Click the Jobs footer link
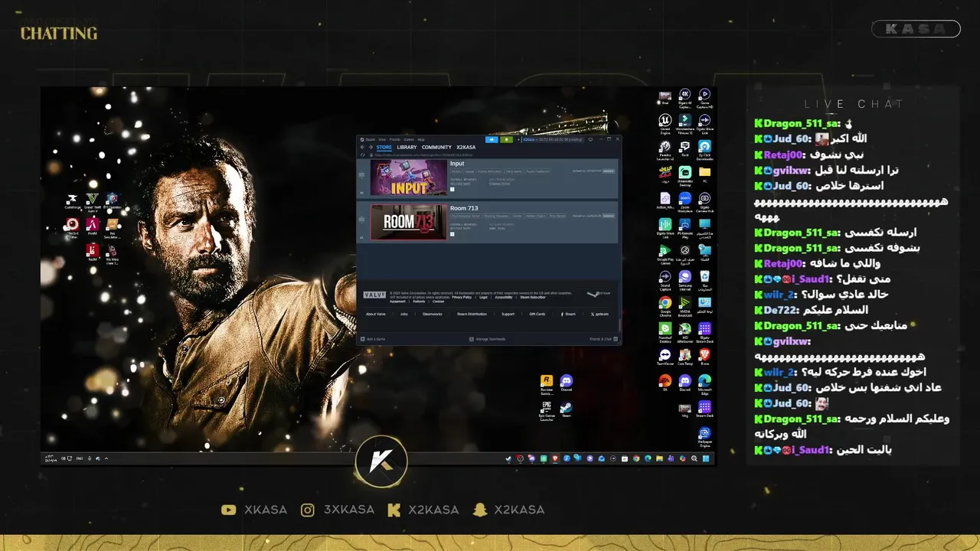 404,314
